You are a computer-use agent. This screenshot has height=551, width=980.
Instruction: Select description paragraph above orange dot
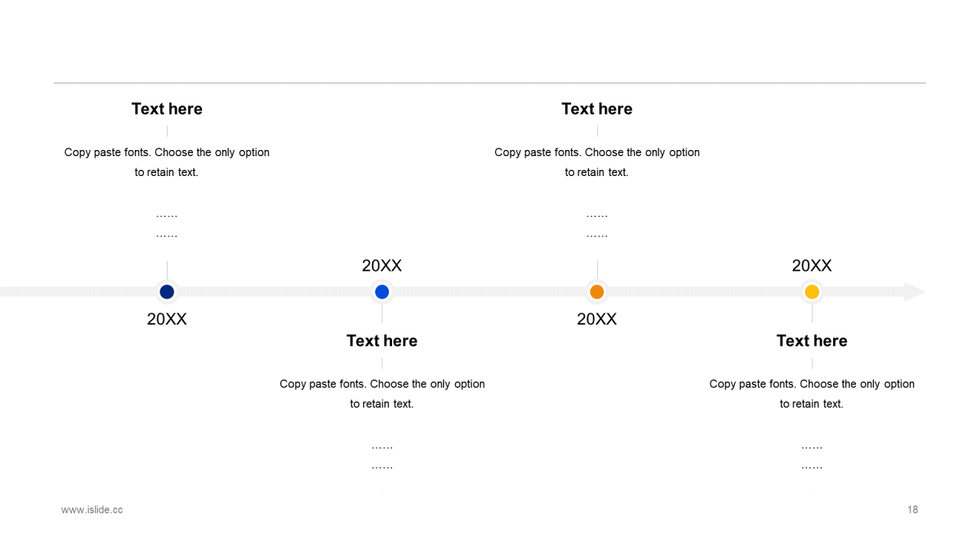pos(597,162)
